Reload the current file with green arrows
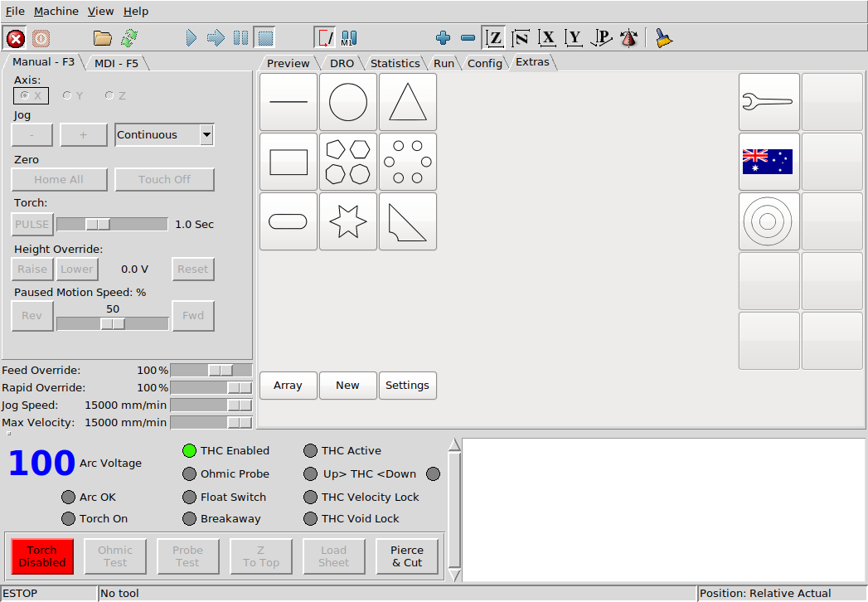868x602 pixels. tap(129, 38)
